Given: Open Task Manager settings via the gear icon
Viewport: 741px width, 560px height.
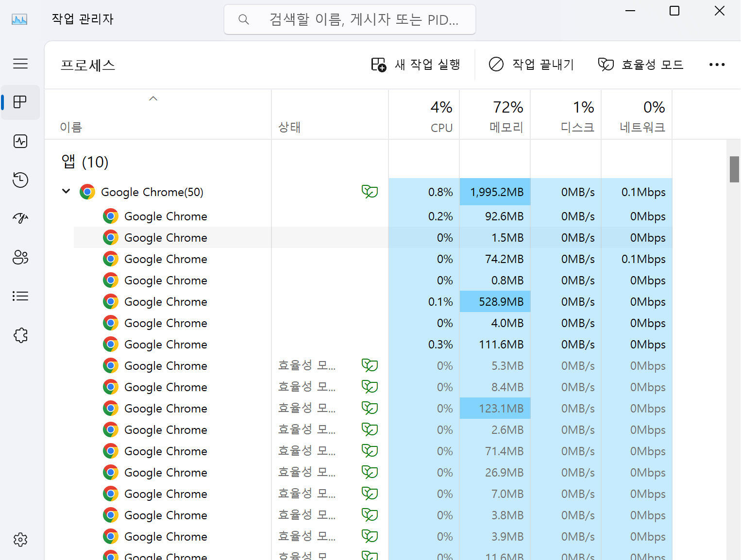Looking at the screenshot, I should tap(20, 540).
